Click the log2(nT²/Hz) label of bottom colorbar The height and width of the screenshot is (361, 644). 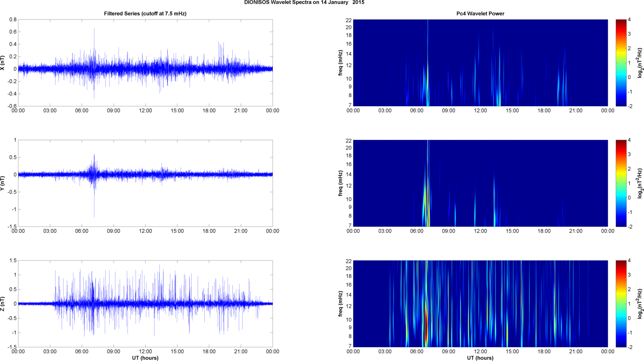point(640,304)
